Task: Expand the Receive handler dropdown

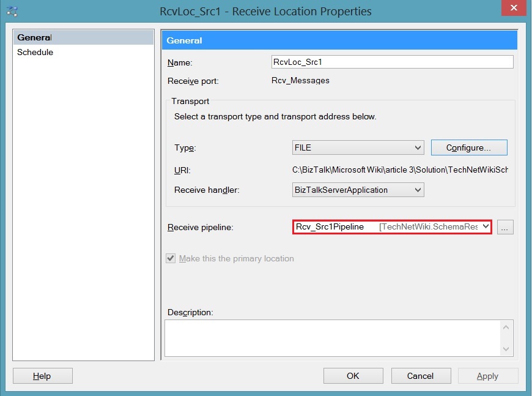Action: click(x=358, y=190)
